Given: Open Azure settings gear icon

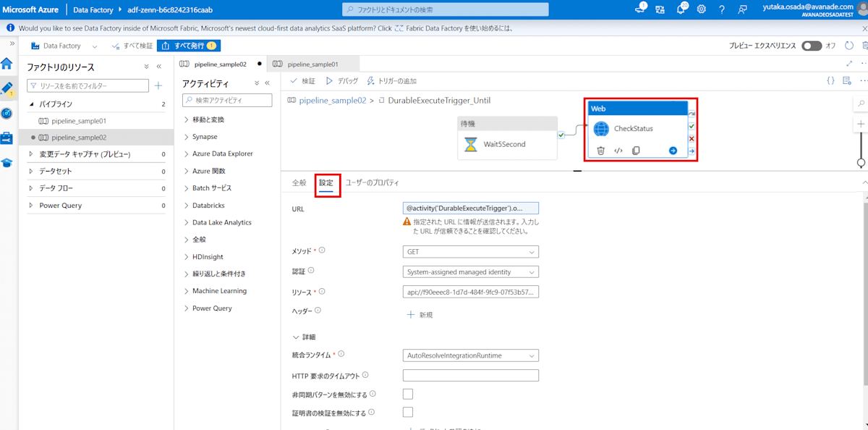Looking at the screenshot, I should coord(701,9).
